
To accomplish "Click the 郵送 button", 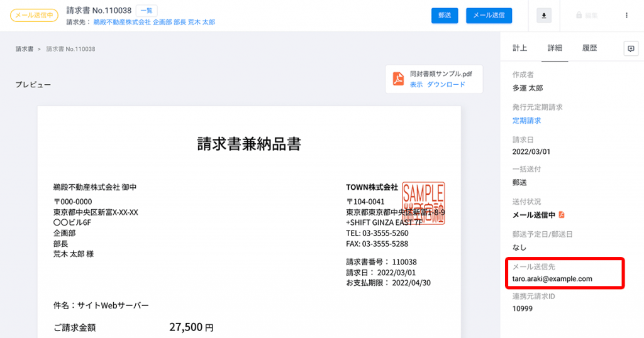I will tap(445, 16).
